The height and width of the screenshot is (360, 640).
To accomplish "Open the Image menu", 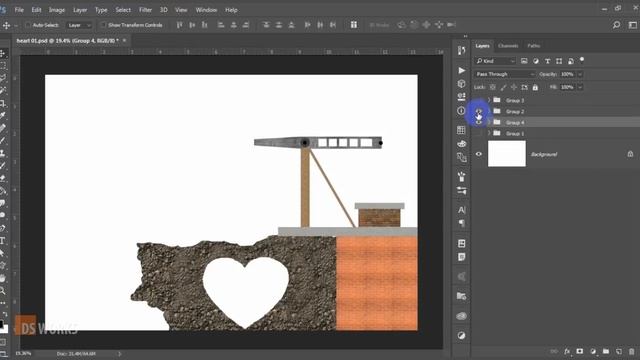I will pyautogui.click(x=57, y=10).
